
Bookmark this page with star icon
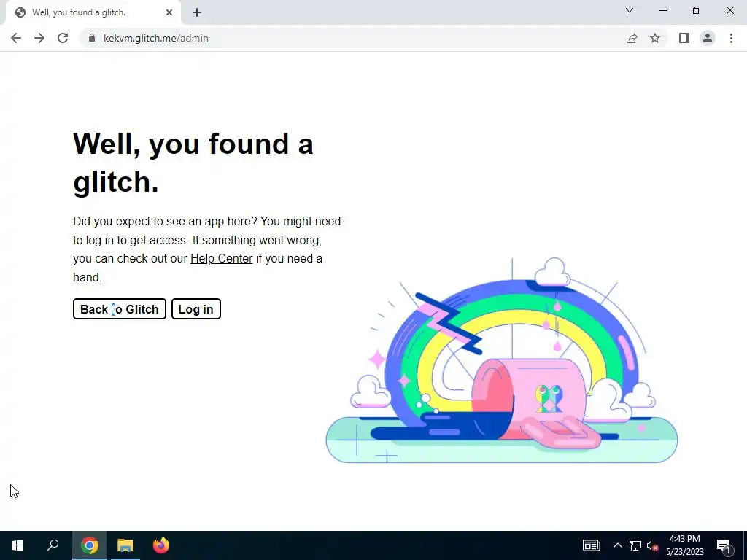(x=655, y=38)
